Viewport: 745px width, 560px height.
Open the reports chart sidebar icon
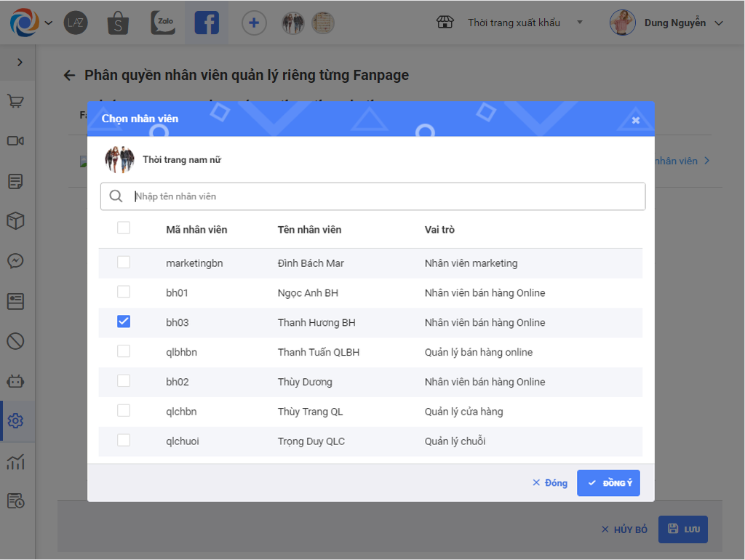16,461
